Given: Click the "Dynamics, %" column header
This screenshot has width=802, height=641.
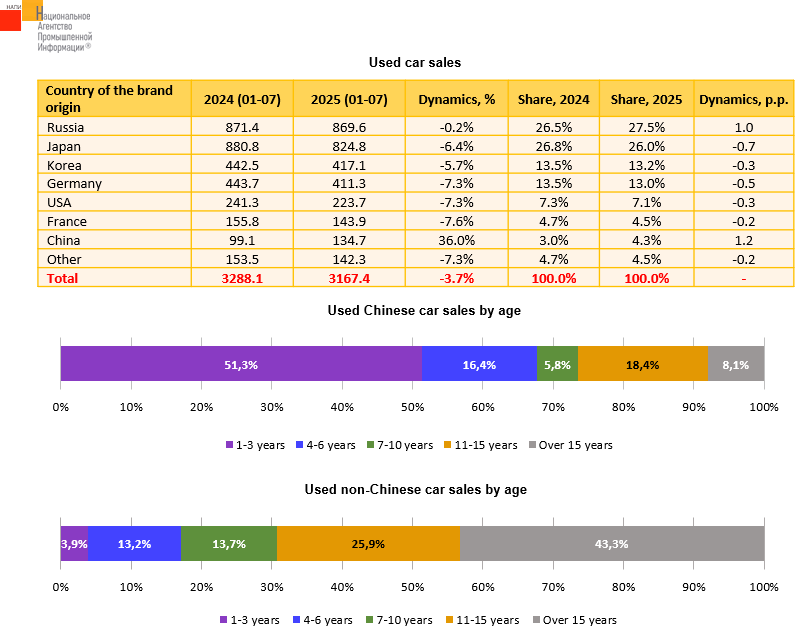Looking at the screenshot, I should 456,99.
